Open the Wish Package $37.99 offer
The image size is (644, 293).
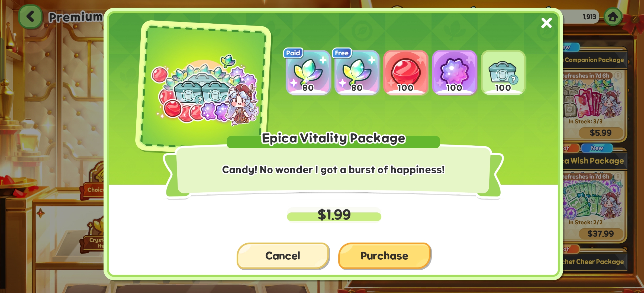tap(601, 234)
